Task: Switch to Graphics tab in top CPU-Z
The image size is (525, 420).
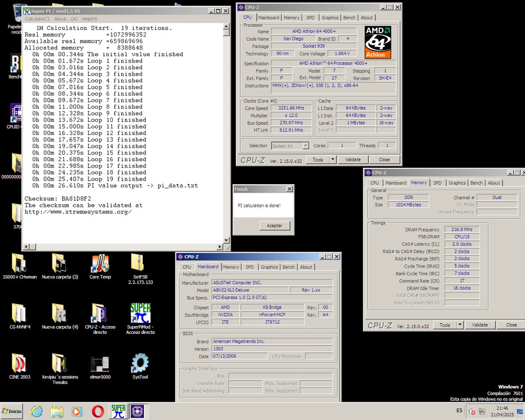Action: click(330, 18)
